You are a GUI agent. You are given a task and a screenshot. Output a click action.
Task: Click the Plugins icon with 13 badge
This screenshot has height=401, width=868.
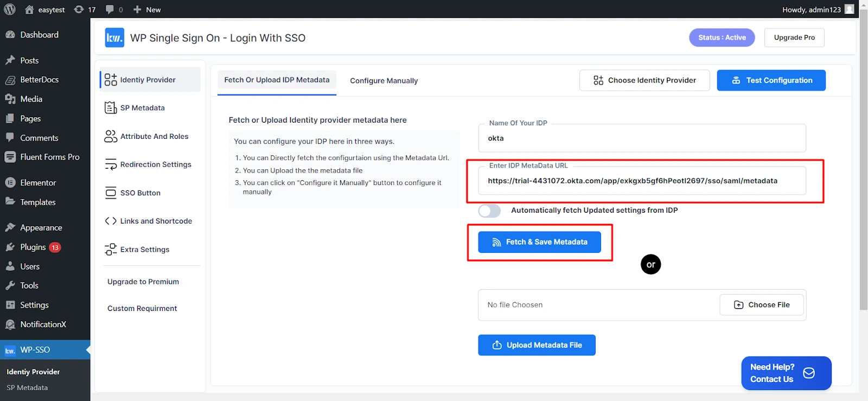point(10,247)
